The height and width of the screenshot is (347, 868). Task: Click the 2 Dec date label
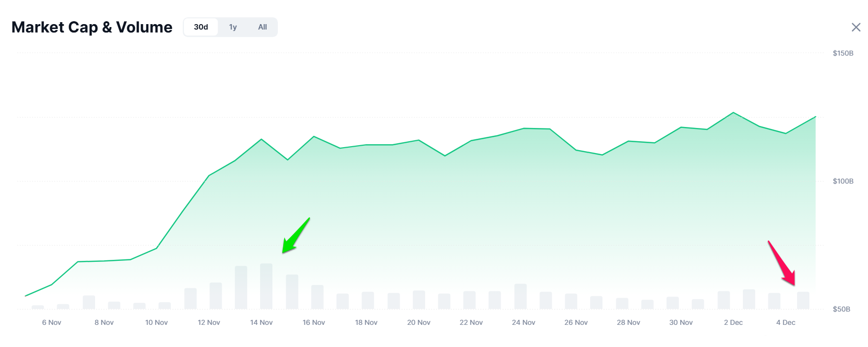(x=733, y=322)
